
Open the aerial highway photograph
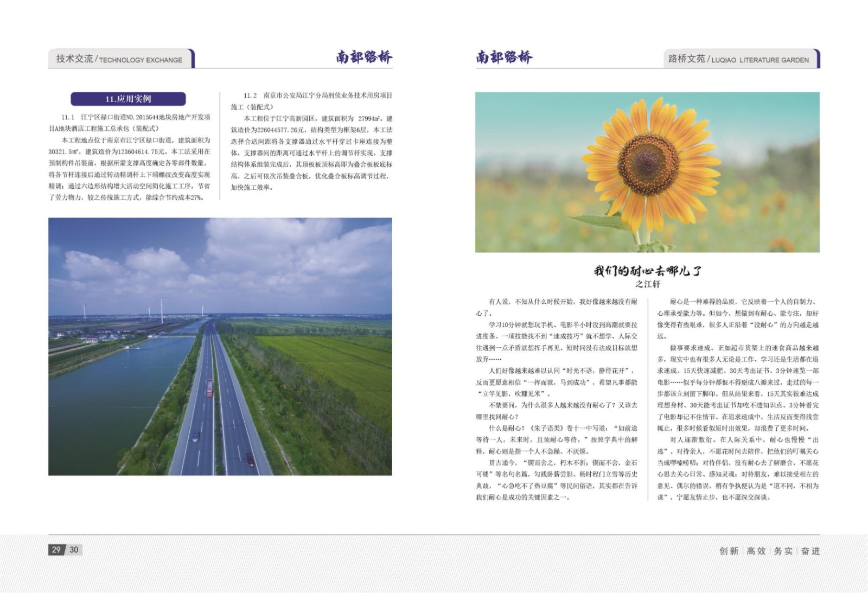[220, 346]
